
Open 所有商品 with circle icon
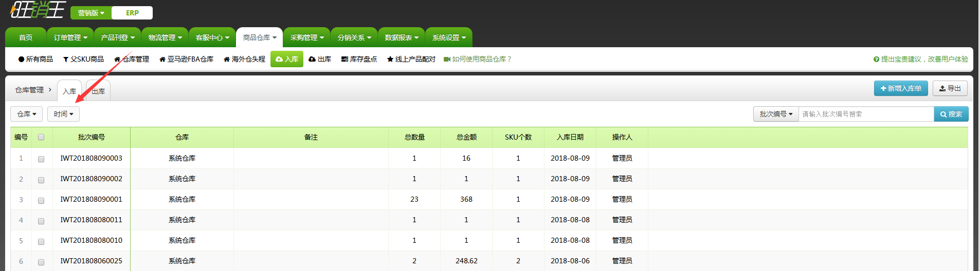click(x=35, y=59)
